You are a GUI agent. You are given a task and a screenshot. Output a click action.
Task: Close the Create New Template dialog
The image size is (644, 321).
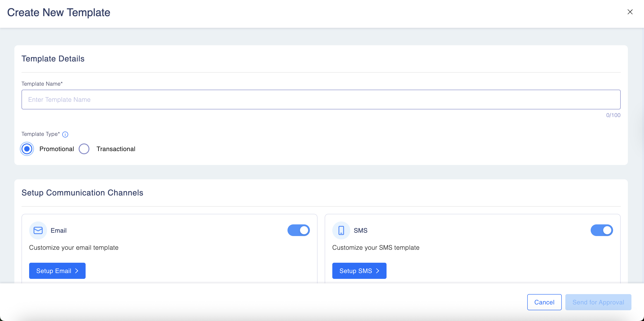click(x=630, y=12)
